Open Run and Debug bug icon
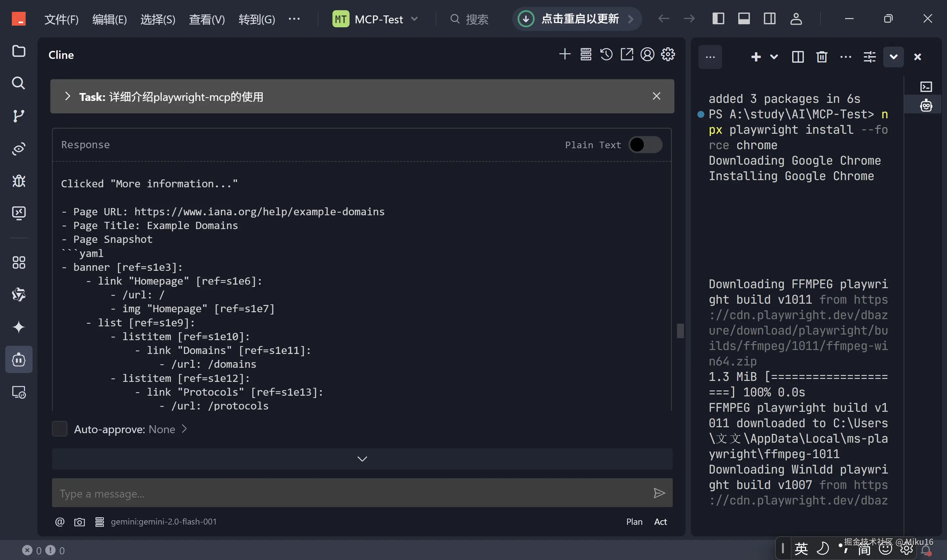Image resolution: width=947 pixels, height=560 pixels. click(18, 181)
